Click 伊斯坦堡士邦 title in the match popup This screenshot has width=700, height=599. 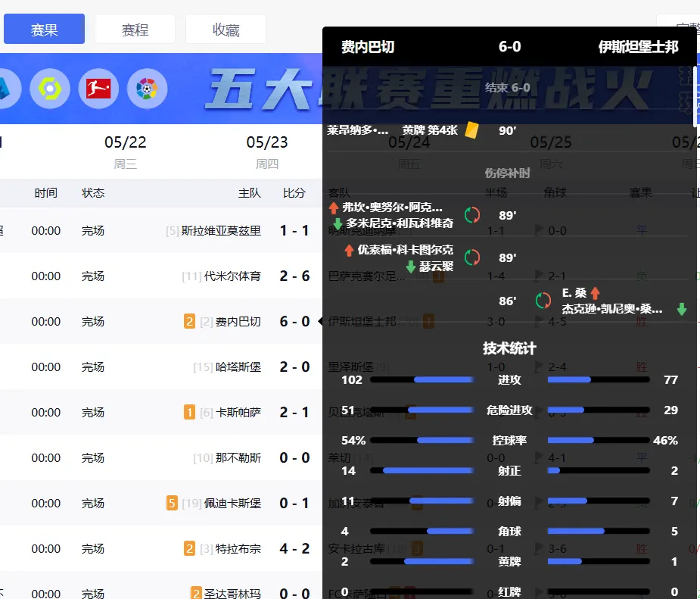pyautogui.click(x=639, y=46)
